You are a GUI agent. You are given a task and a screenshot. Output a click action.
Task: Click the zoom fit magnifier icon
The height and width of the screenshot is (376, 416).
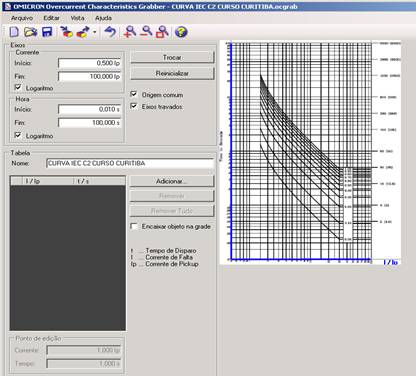(x=162, y=32)
